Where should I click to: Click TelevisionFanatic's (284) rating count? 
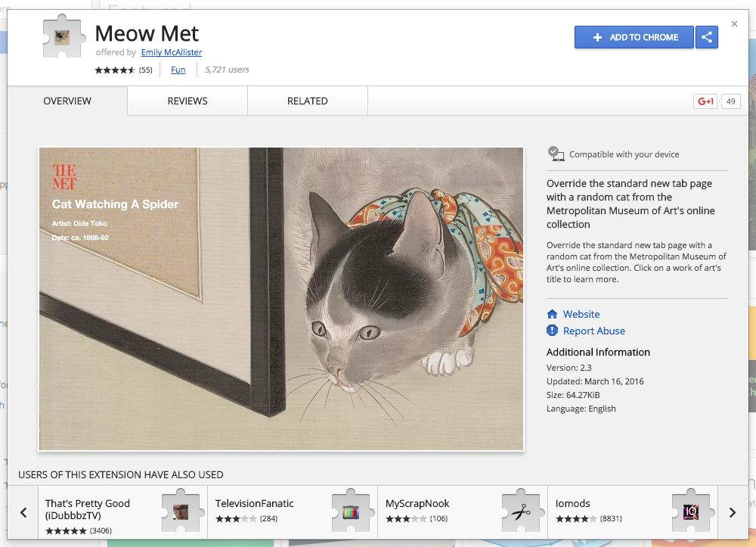[x=268, y=518]
